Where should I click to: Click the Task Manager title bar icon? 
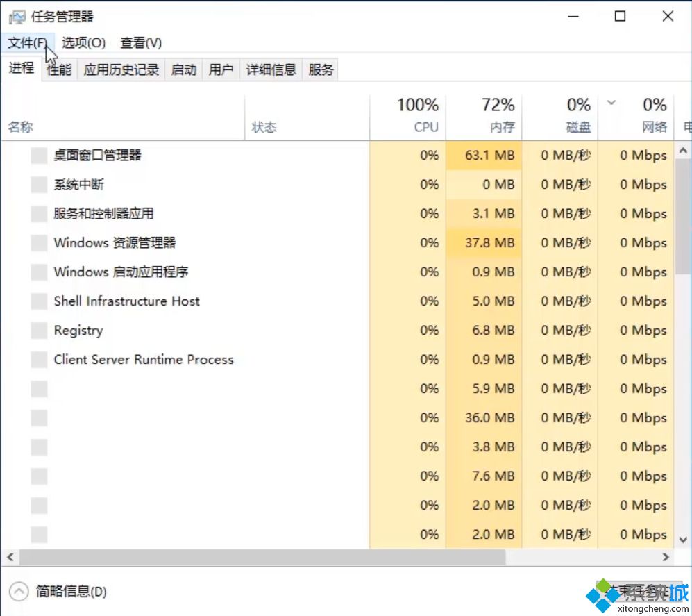tap(17, 17)
